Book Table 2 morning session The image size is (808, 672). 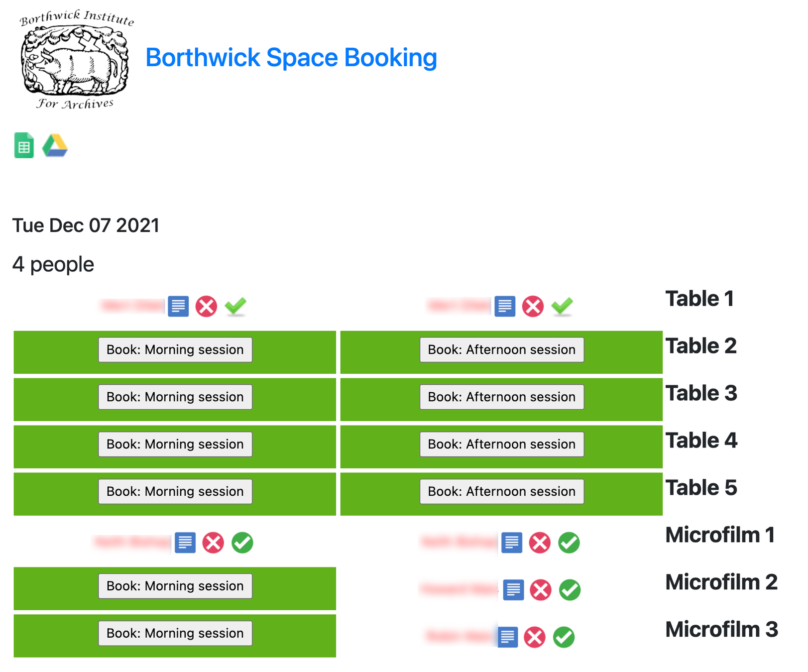(175, 350)
